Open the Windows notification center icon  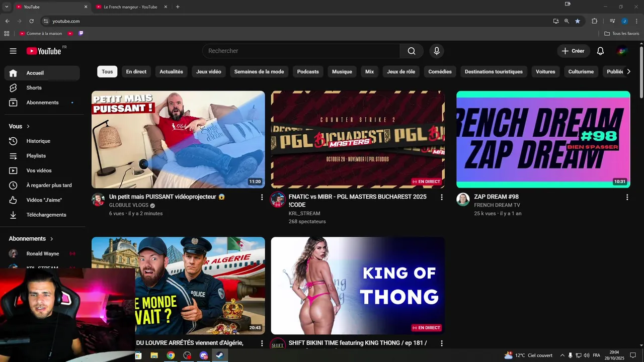[633, 355]
